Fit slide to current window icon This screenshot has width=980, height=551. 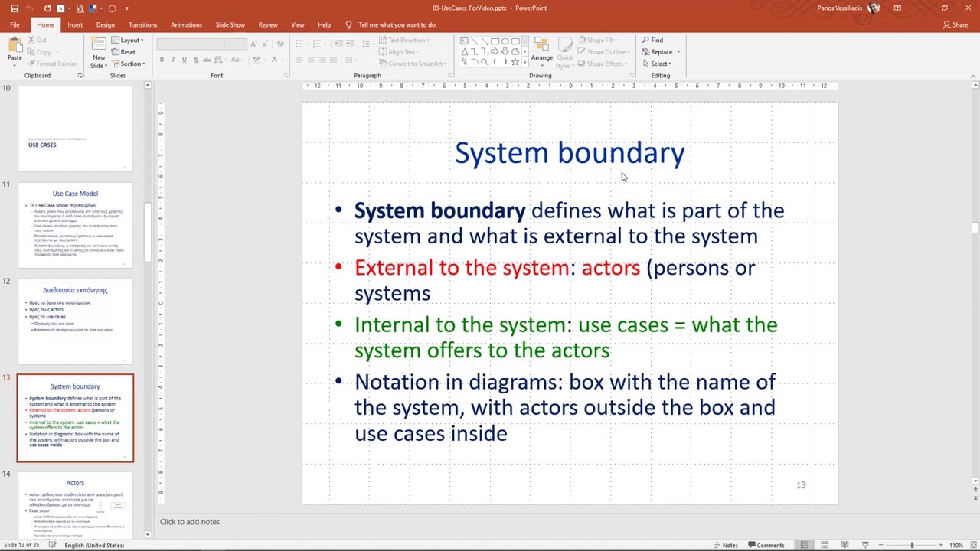point(972,545)
